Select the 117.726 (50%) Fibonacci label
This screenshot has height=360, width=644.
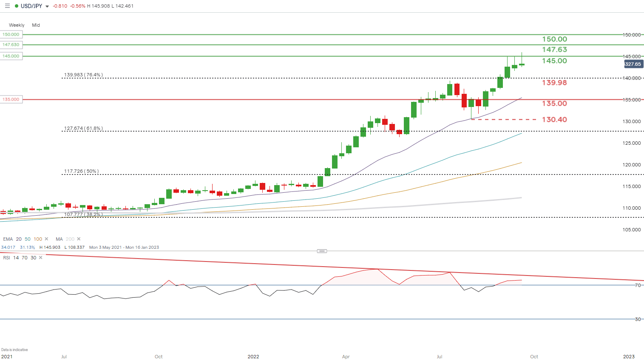click(x=81, y=172)
